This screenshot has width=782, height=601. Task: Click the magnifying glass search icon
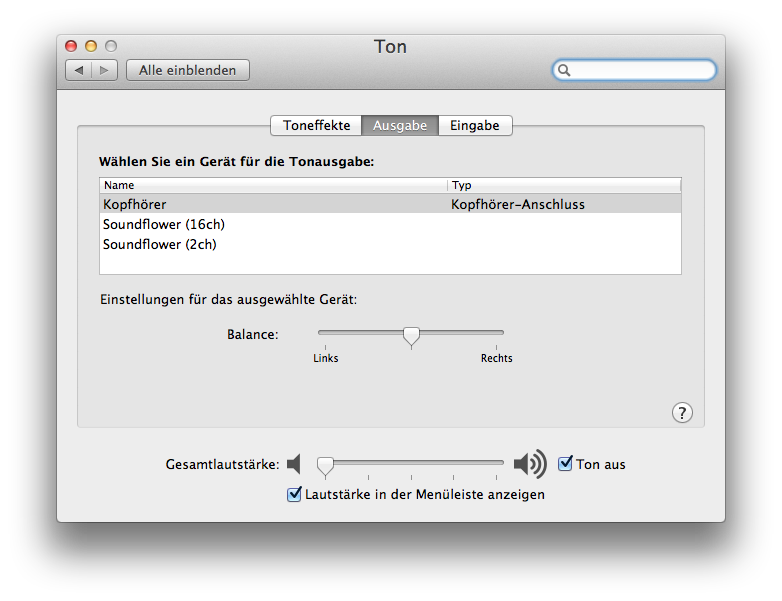click(564, 70)
